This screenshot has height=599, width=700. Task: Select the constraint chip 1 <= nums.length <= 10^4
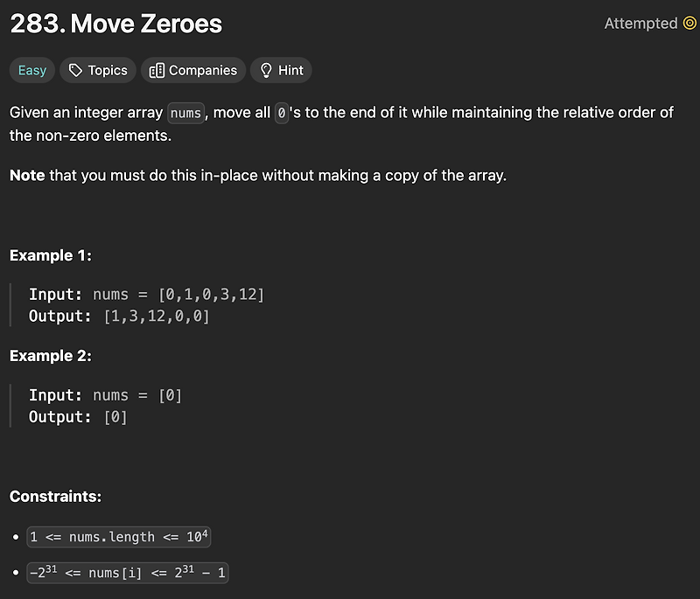coord(120,536)
